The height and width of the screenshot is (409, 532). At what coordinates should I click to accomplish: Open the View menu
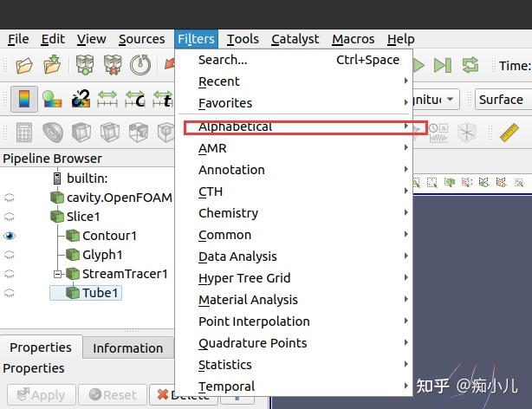(92, 39)
